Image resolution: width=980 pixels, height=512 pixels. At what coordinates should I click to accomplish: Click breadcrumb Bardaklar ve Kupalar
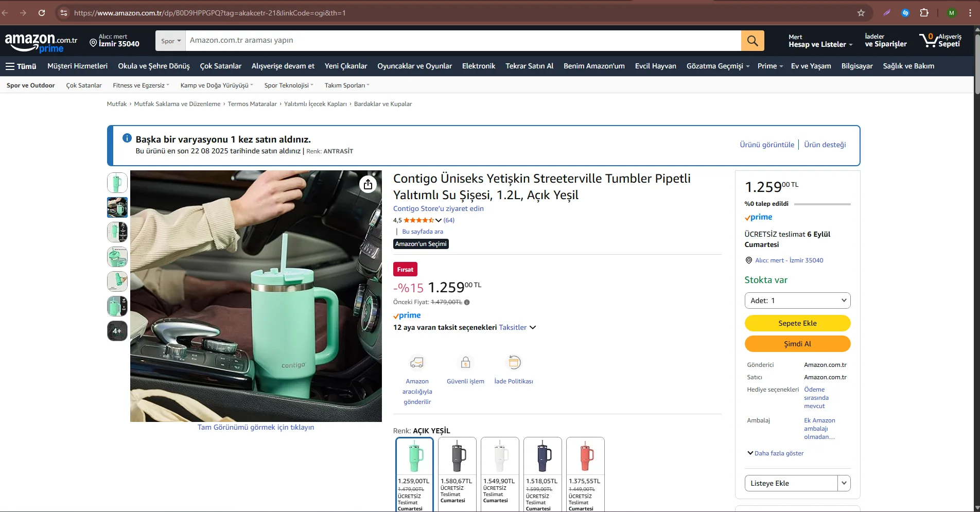[383, 104]
